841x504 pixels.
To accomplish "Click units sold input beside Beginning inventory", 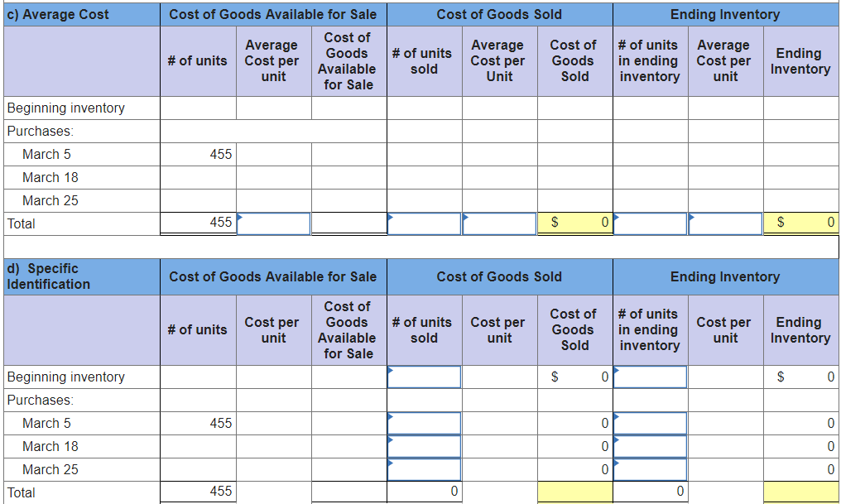I will (424, 377).
